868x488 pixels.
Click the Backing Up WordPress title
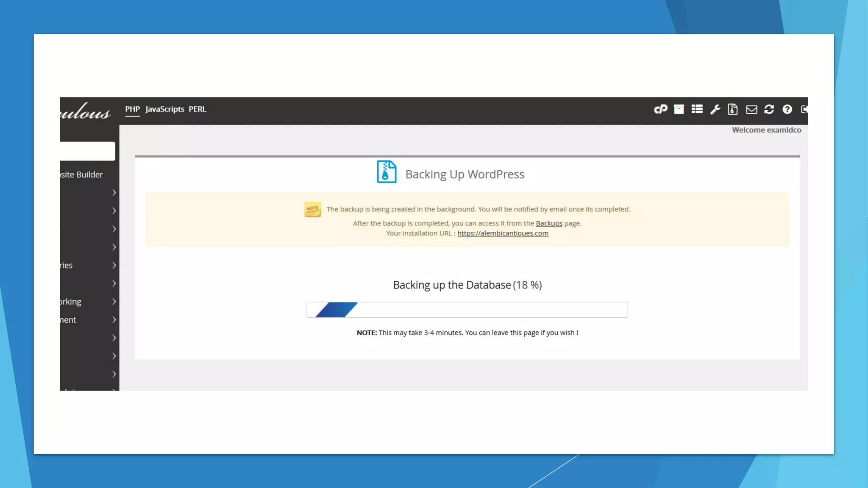pyautogui.click(x=465, y=174)
